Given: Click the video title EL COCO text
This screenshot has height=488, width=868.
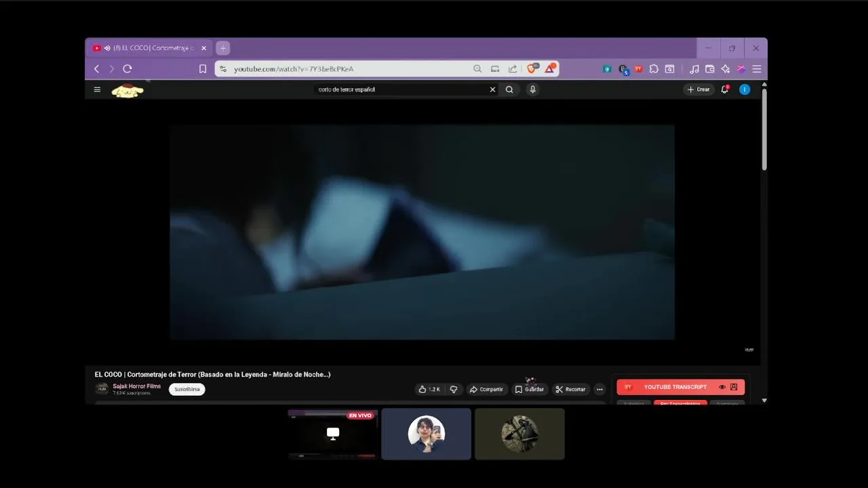Looking at the screenshot, I should pyautogui.click(x=212, y=374).
